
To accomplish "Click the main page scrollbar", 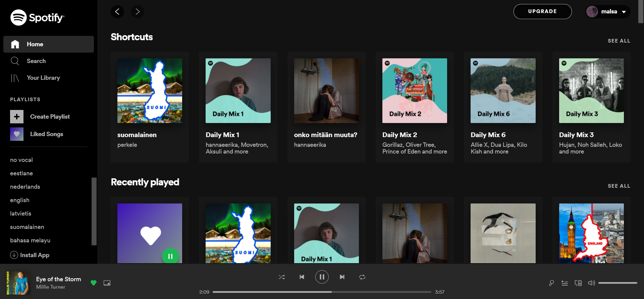I will tap(641, 11).
